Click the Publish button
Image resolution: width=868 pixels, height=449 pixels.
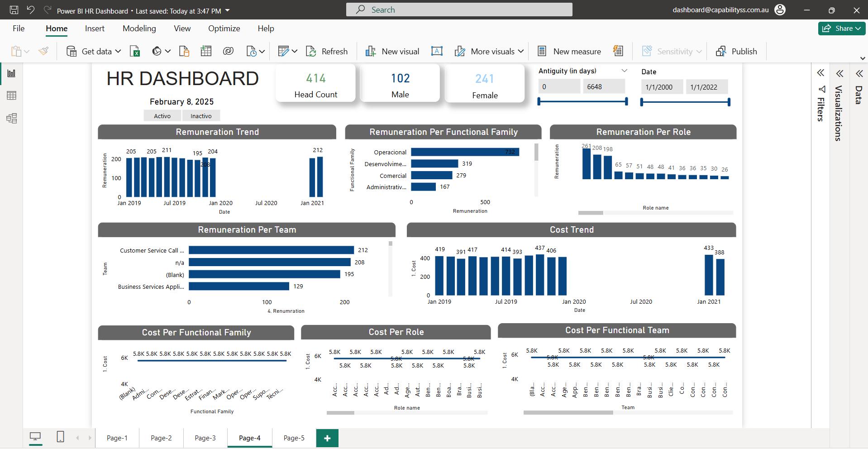click(x=736, y=51)
